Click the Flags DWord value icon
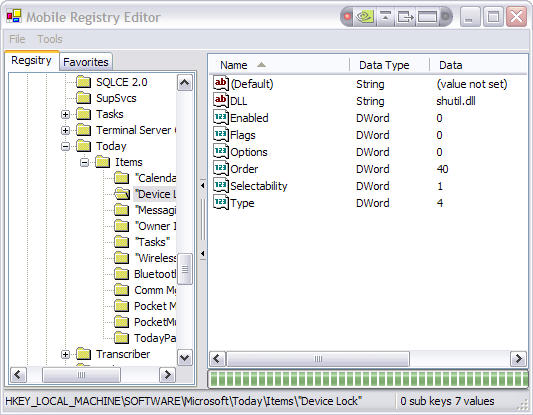Image resolution: width=533 pixels, height=415 pixels. tap(221, 134)
